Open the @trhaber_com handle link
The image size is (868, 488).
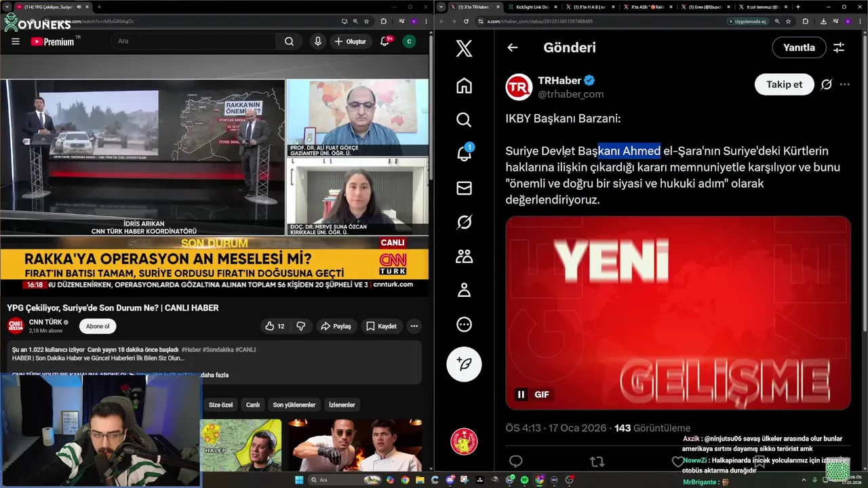tap(570, 94)
